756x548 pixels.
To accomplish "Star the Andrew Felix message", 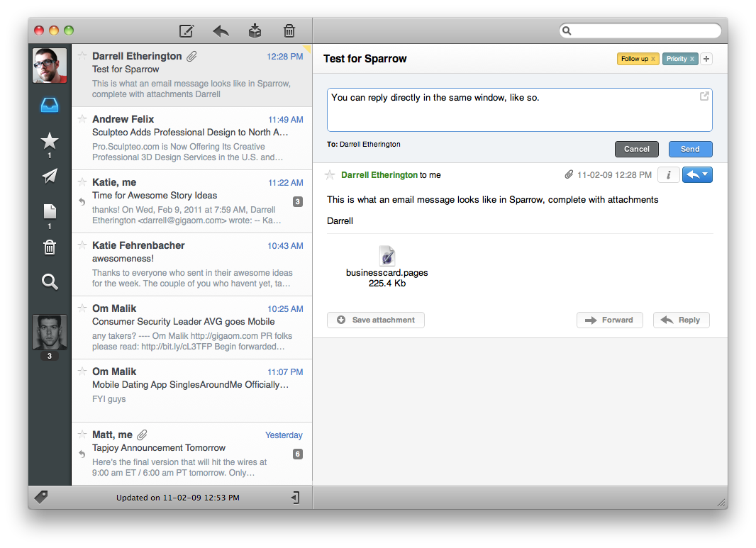I will 82,119.
